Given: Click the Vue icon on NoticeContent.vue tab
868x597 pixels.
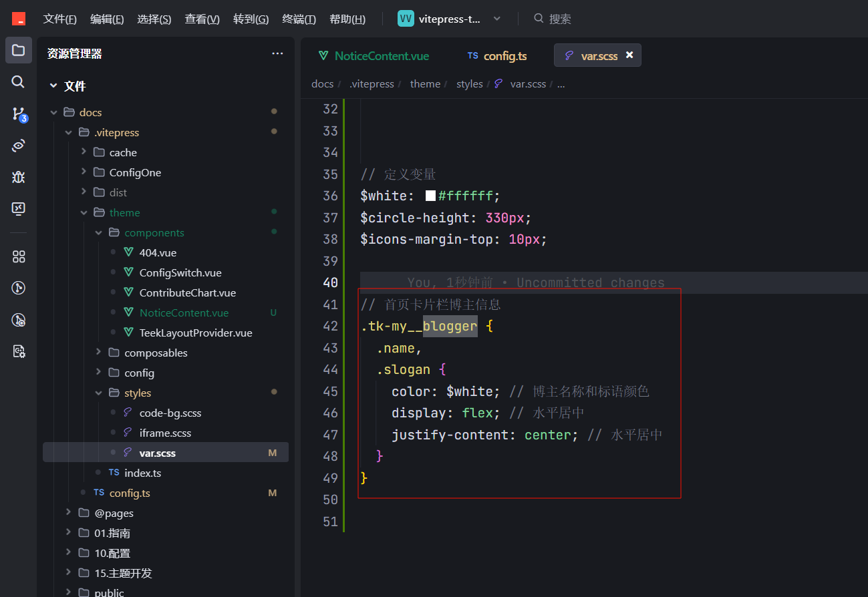Looking at the screenshot, I should [323, 55].
